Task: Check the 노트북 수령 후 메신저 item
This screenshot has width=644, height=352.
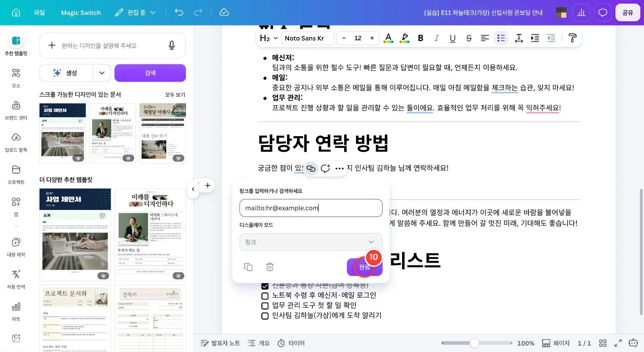Action: [x=265, y=296]
